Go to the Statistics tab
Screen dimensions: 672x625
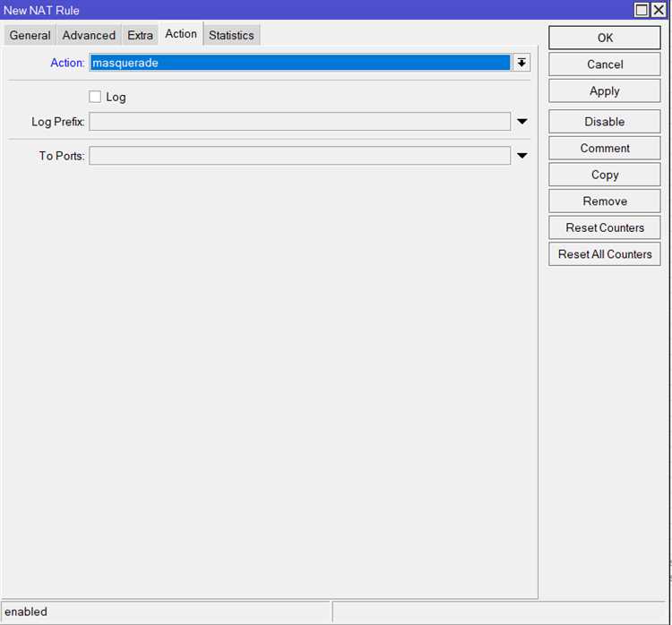(x=231, y=35)
